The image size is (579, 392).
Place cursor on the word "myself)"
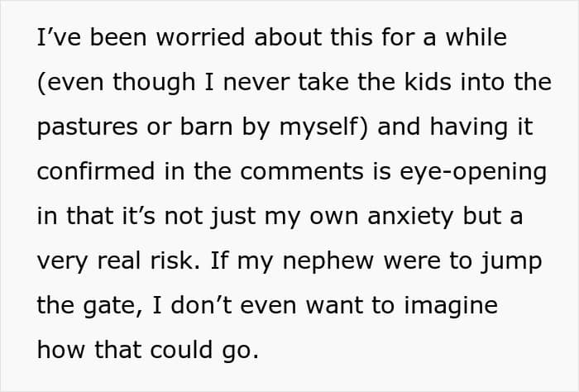pyautogui.click(x=323, y=127)
